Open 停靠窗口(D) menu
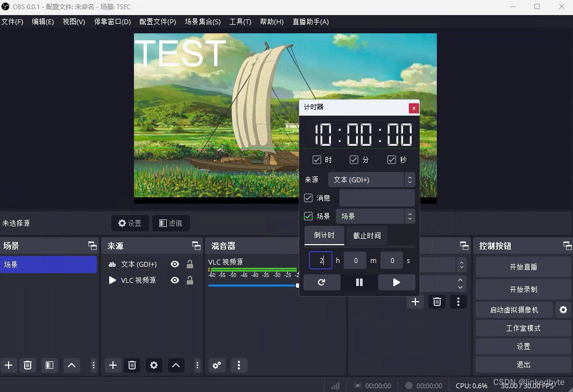Viewport: 573px width, 392px height. 112,22
